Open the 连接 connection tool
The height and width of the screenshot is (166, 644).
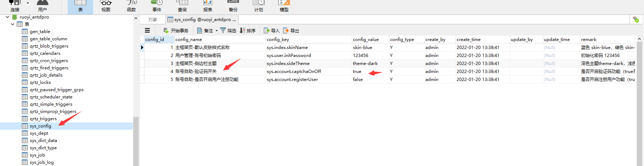(15, 6)
